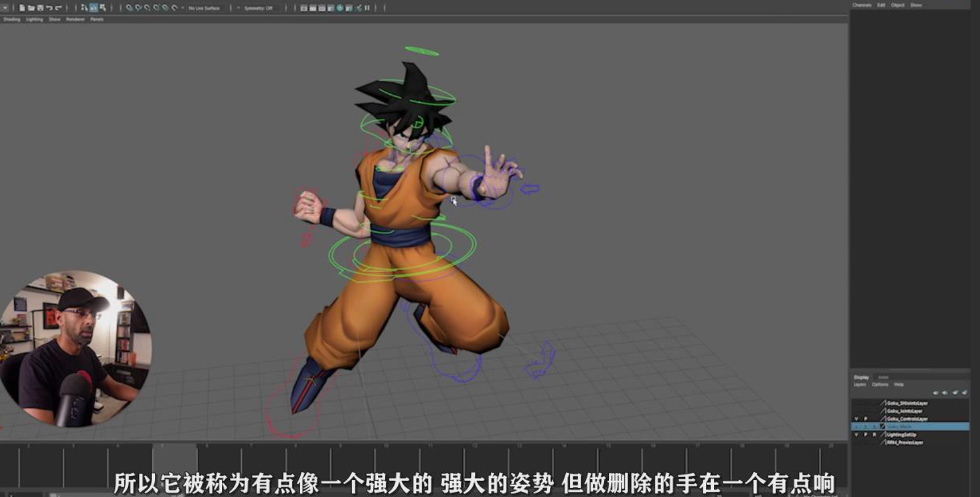Screen dimensions: 980x497
Task: Render the current frame icon
Action: click(313, 8)
